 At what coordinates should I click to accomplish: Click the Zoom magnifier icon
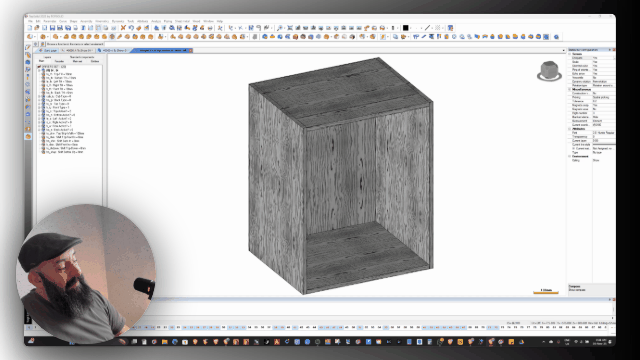click(x=280, y=28)
